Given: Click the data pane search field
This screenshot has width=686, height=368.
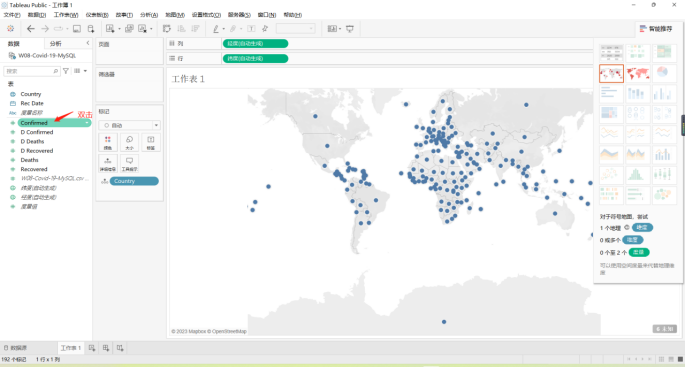Looking at the screenshot, I should point(32,71).
